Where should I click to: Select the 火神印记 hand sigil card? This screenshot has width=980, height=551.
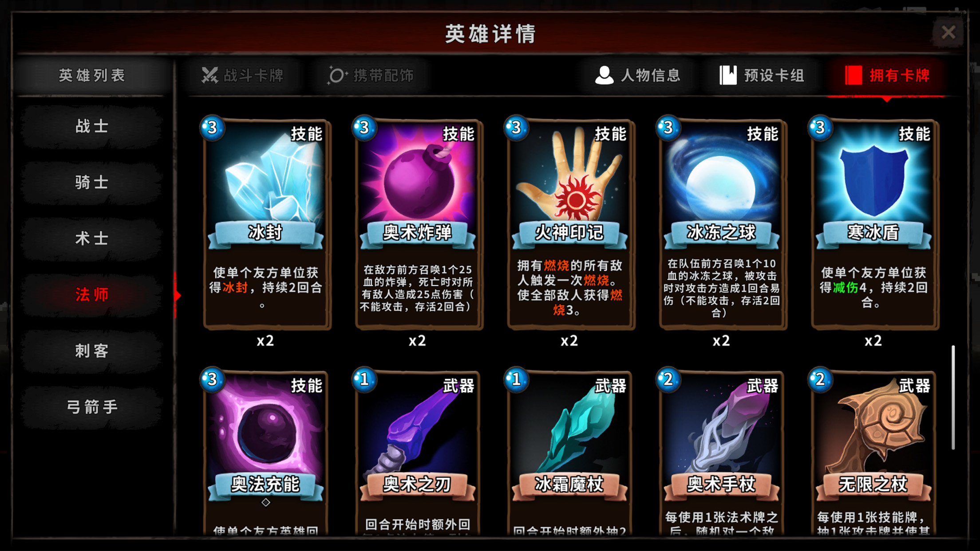tap(569, 224)
